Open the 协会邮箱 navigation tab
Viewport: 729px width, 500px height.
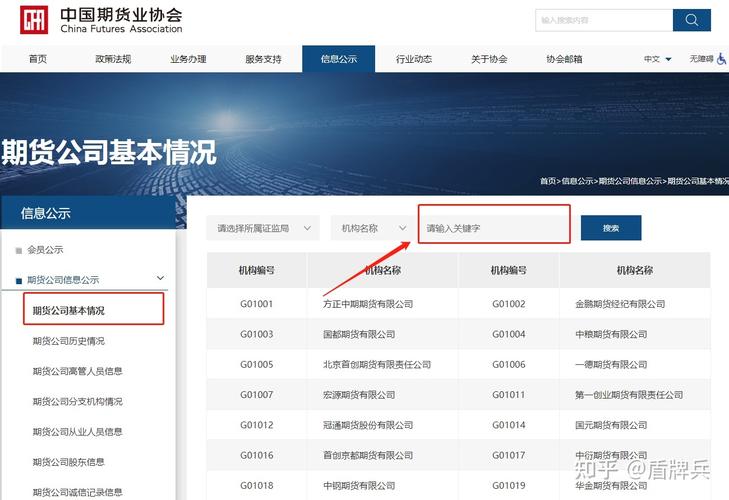[564, 59]
